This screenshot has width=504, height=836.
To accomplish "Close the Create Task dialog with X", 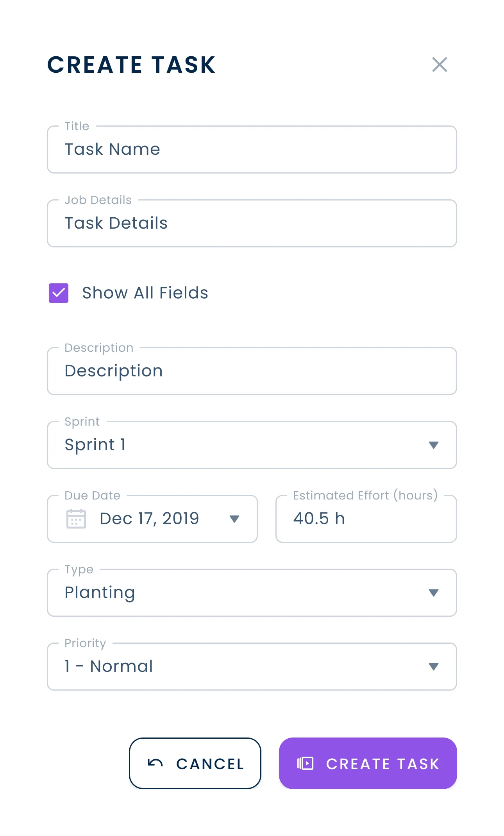I will click(x=440, y=64).
